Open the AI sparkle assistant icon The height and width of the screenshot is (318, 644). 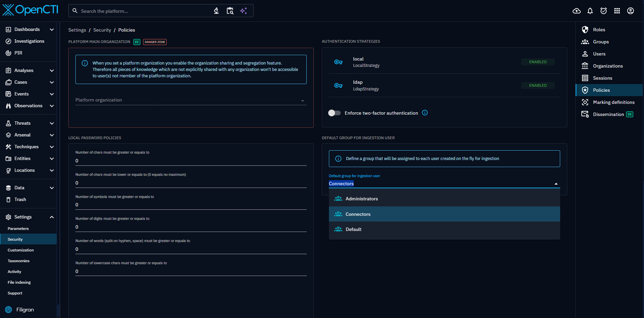click(x=243, y=11)
